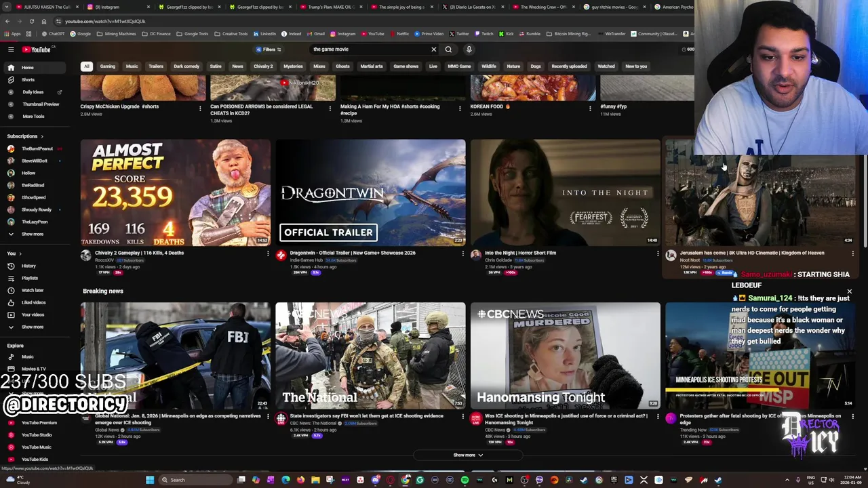Image resolution: width=868 pixels, height=488 pixels.
Task: Open the YouTube hamburger guide menu
Action: point(11,49)
